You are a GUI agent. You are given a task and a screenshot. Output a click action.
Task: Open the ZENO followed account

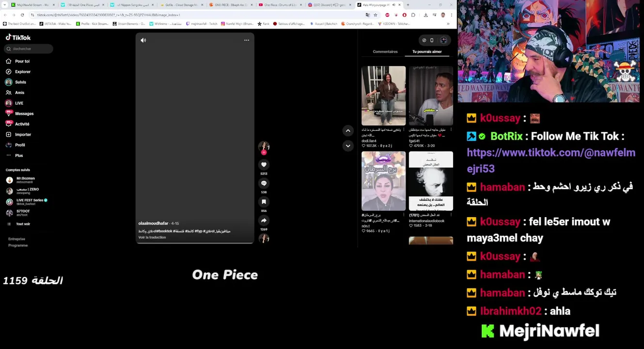tap(22, 191)
